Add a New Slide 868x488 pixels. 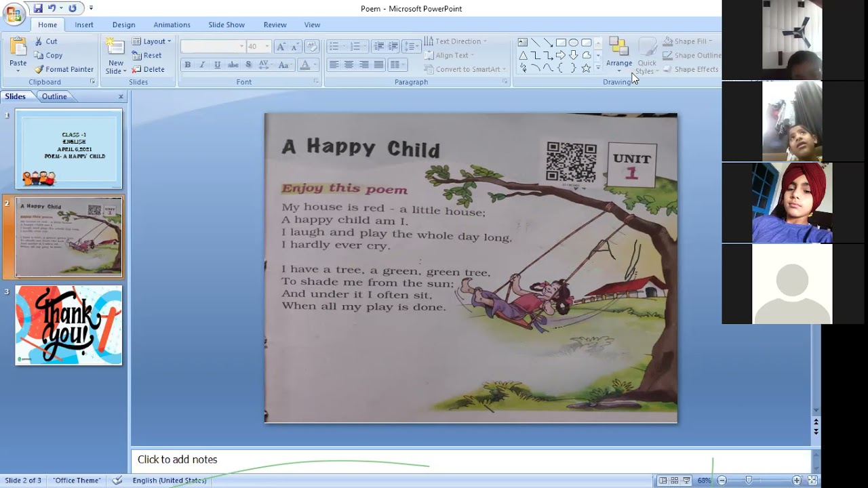(115, 56)
